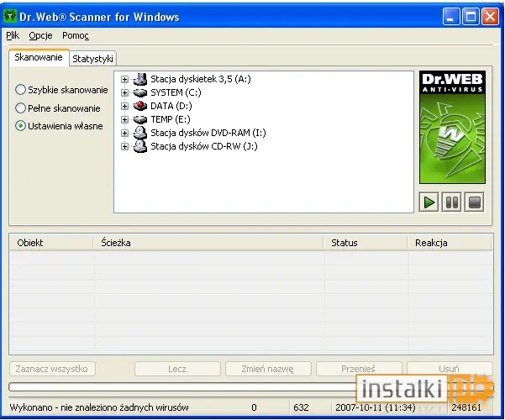Expand the DVD-RAM (I:) tree node

pyautogui.click(x=124, y=133)
